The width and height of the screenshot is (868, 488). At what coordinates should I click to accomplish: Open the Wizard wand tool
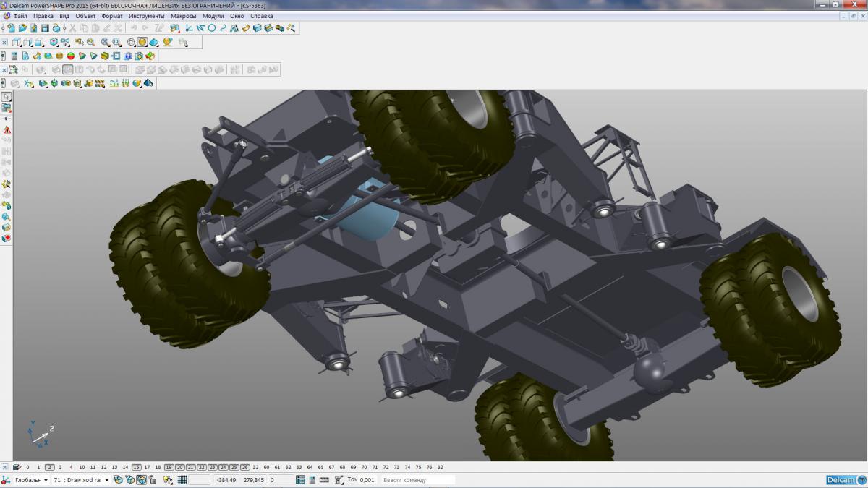pyautogui.click(x=291, y=28)
